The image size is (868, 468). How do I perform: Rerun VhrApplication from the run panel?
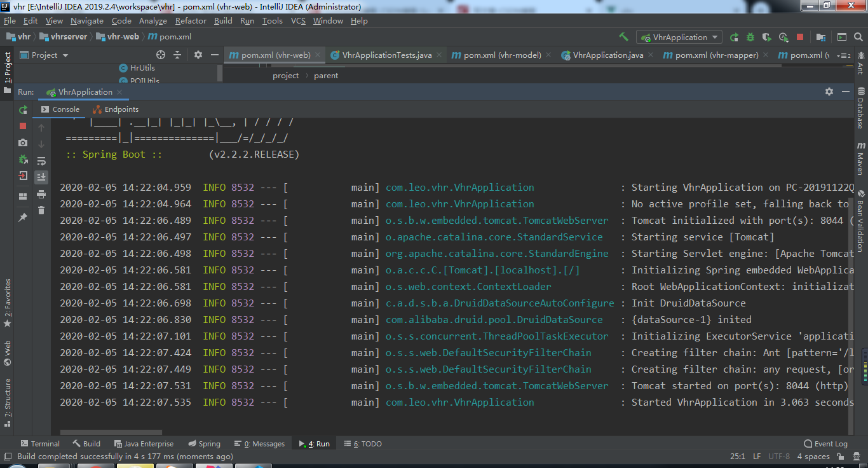click(x=23, y=109)
